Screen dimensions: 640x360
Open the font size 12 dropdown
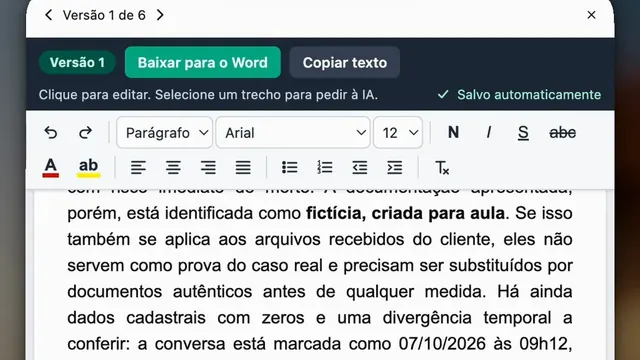pyautogui.click(x=398, y=133)
